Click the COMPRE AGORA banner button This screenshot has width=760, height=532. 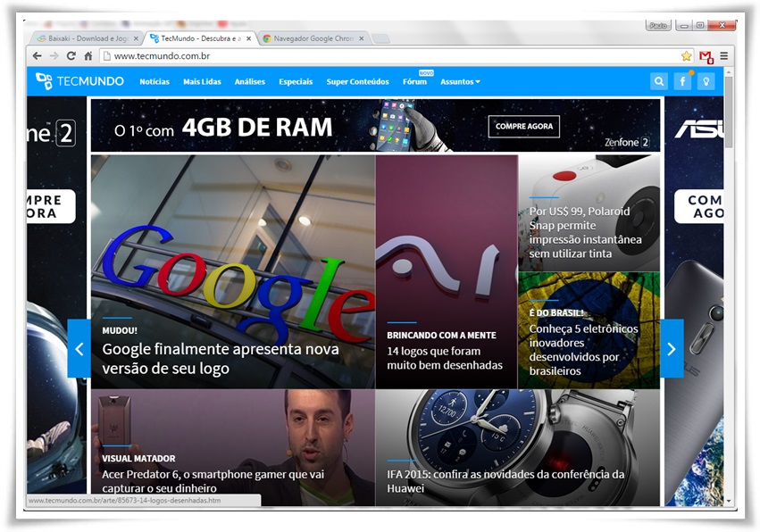tap(524, 127)
